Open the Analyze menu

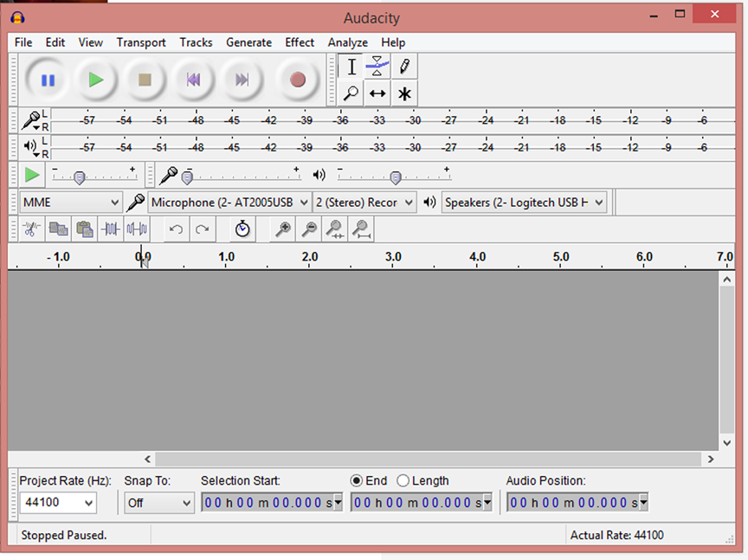tap(348, 42)
